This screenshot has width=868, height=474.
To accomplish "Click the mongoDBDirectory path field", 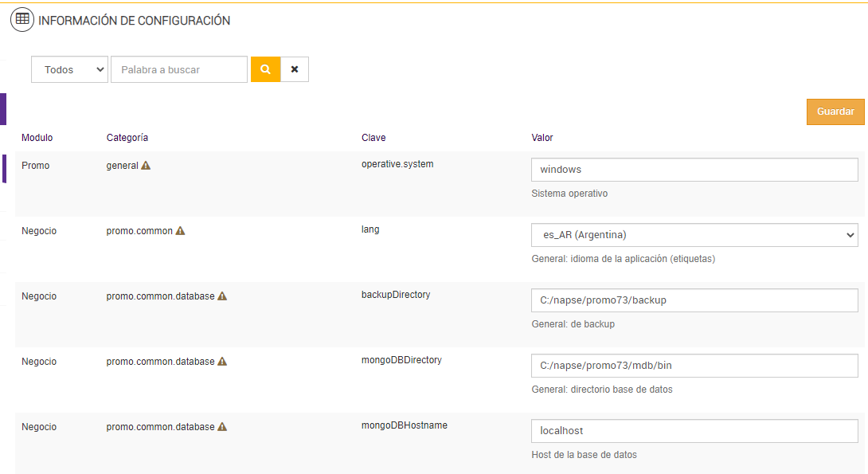I will point(694,366).
